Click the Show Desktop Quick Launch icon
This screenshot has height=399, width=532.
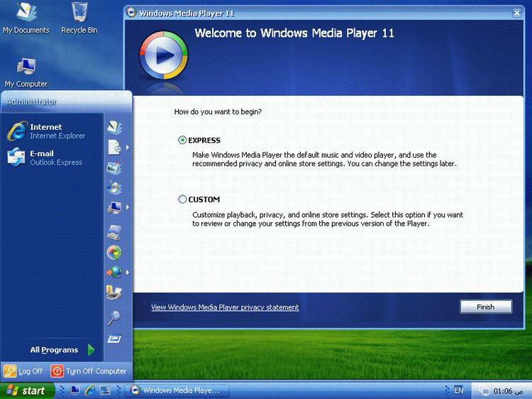click(x=74, y=390)
